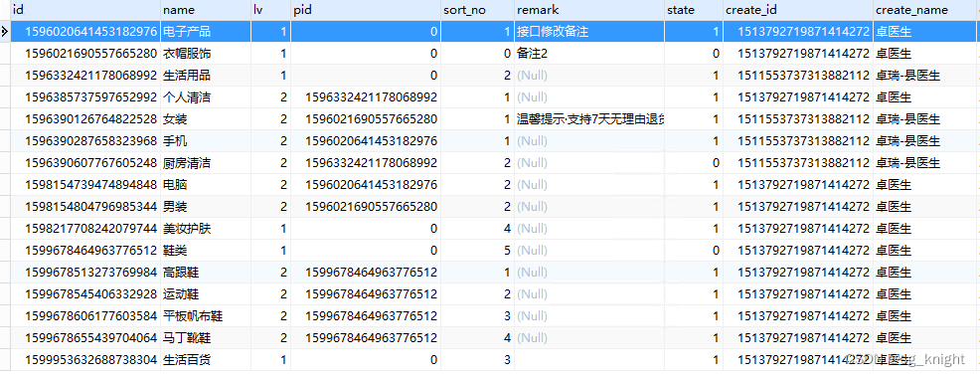Select the name cell 个人清洁
980x376 pixels.
pos(206,96)
